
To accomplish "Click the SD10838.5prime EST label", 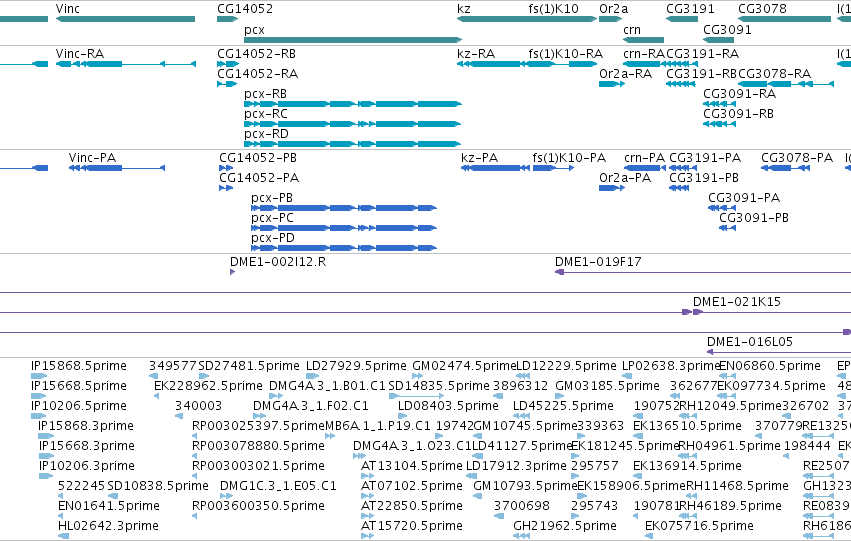I will click(158, 486).
